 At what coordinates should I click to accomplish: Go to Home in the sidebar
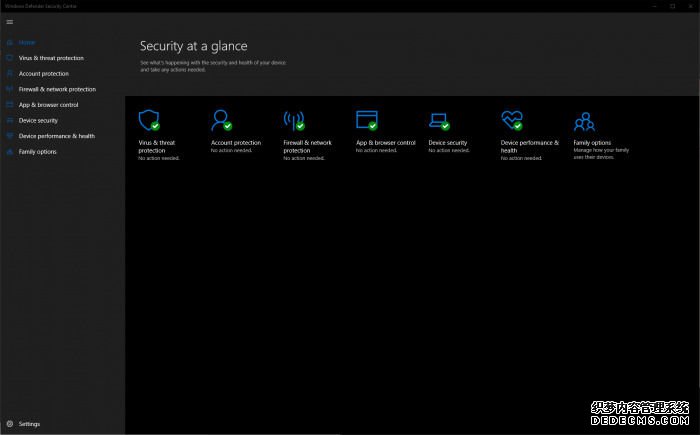pyautogui.click(x=27, y=43)
